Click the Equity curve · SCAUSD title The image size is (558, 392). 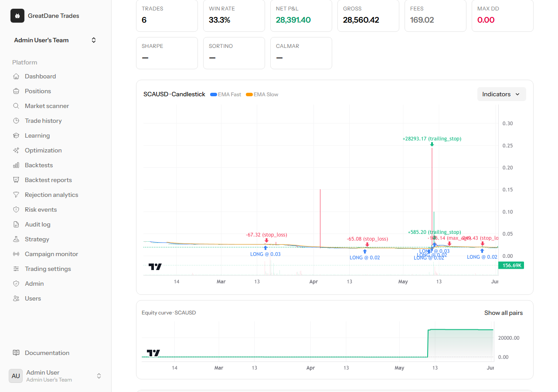click(x=169, y=313)
